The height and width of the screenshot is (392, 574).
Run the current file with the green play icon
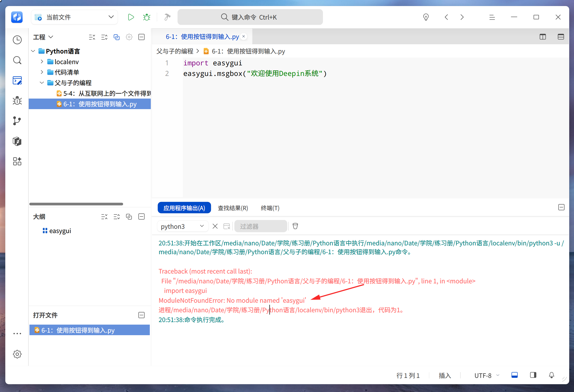[x=131, y=17]
